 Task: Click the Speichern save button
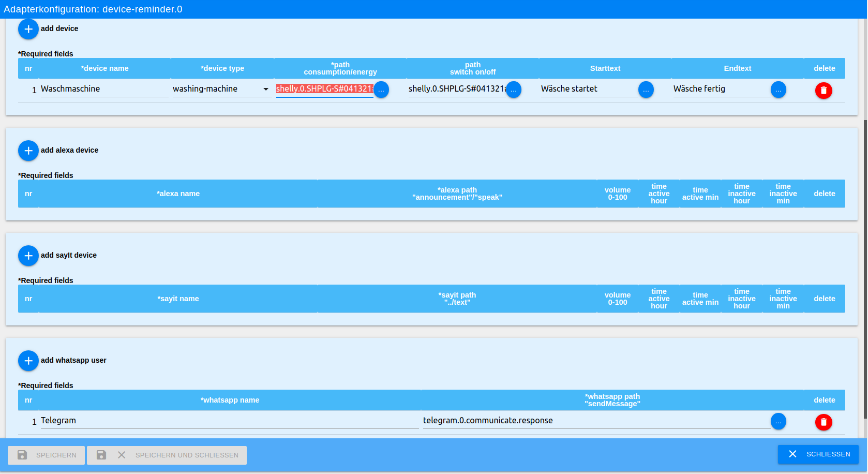(x=46, y=455)
